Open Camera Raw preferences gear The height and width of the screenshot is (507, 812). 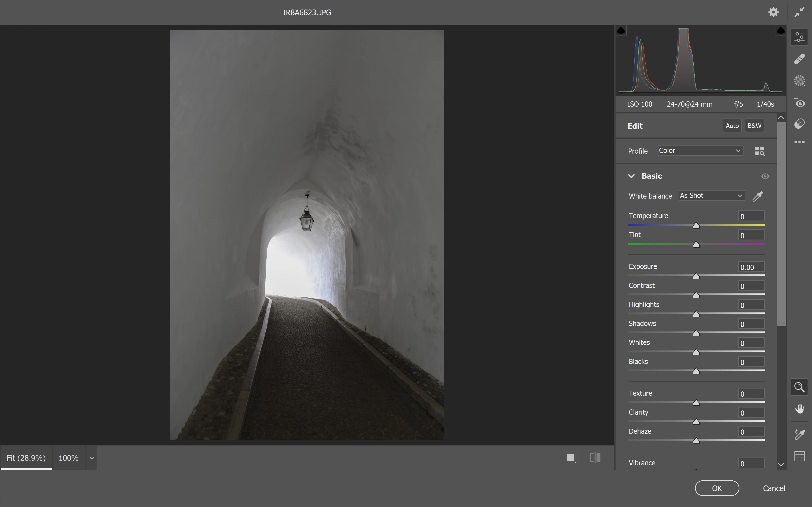coord(773,12)
